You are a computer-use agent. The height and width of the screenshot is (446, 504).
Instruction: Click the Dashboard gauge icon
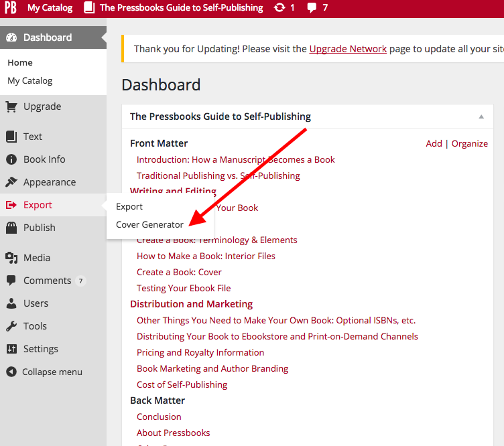(x=11, y=38)
